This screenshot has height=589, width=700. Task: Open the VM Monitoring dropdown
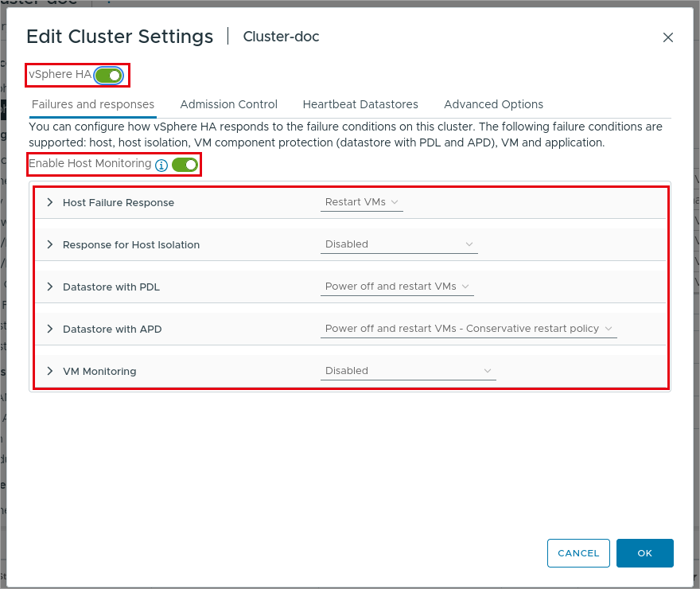408,371
